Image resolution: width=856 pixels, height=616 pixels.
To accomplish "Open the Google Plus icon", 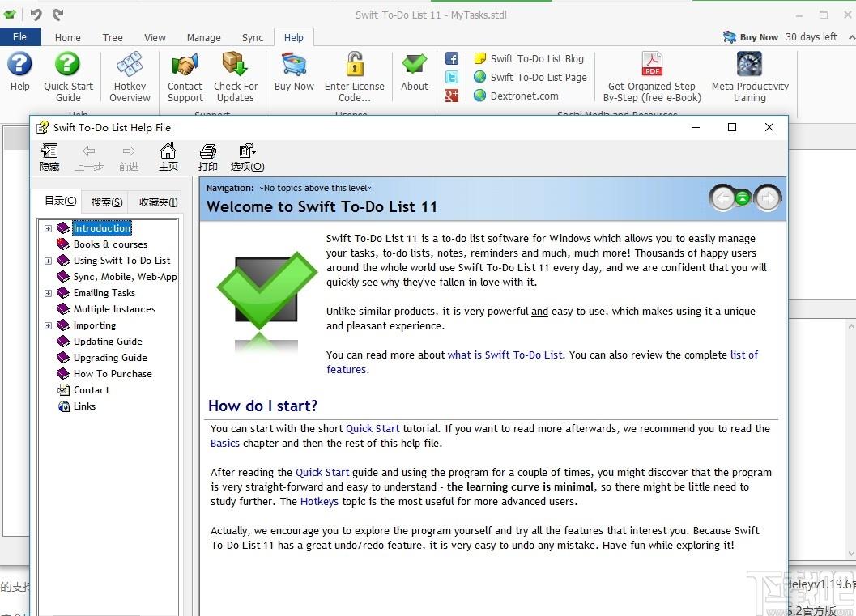I will (451, 96).
